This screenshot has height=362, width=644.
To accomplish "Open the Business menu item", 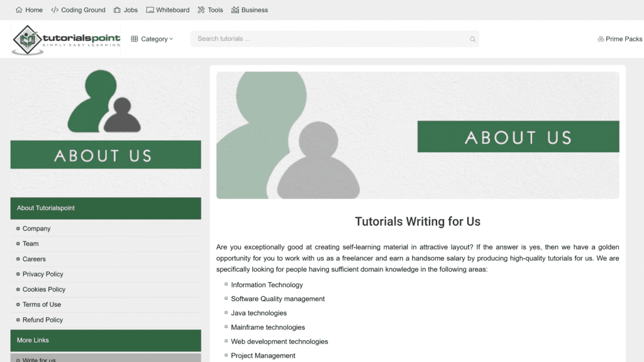I will pos(255,10).
